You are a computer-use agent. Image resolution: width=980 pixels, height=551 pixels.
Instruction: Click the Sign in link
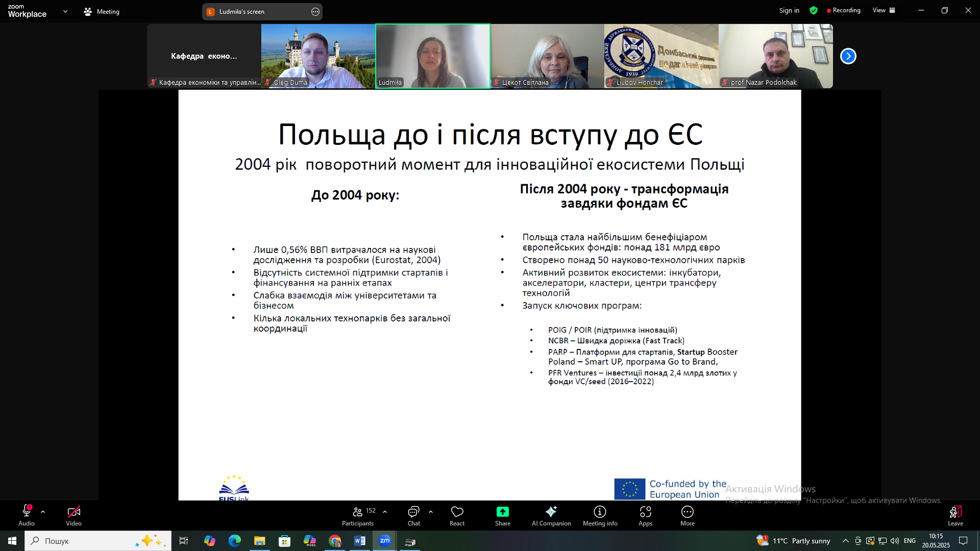[789, 10]
